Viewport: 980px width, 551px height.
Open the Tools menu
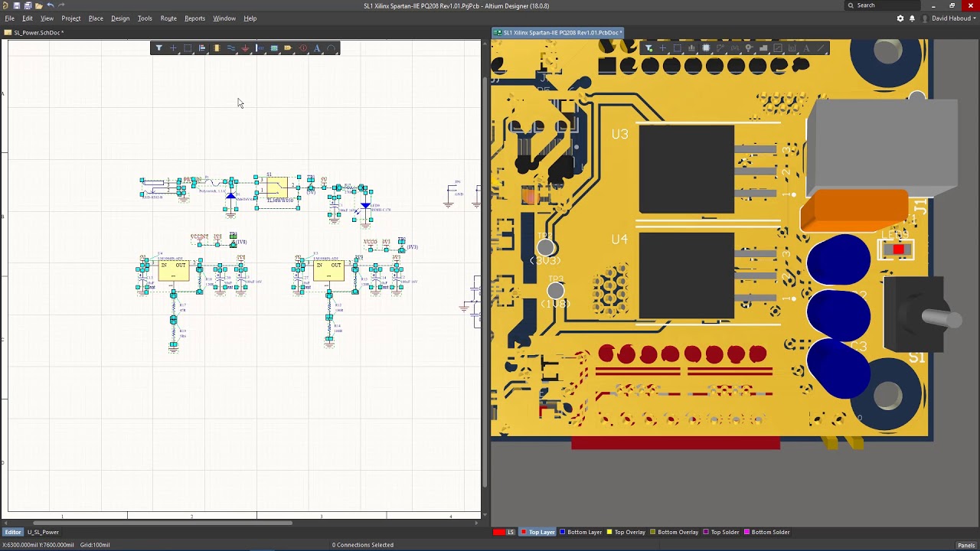pyautogui.click(x=145, y=18)
